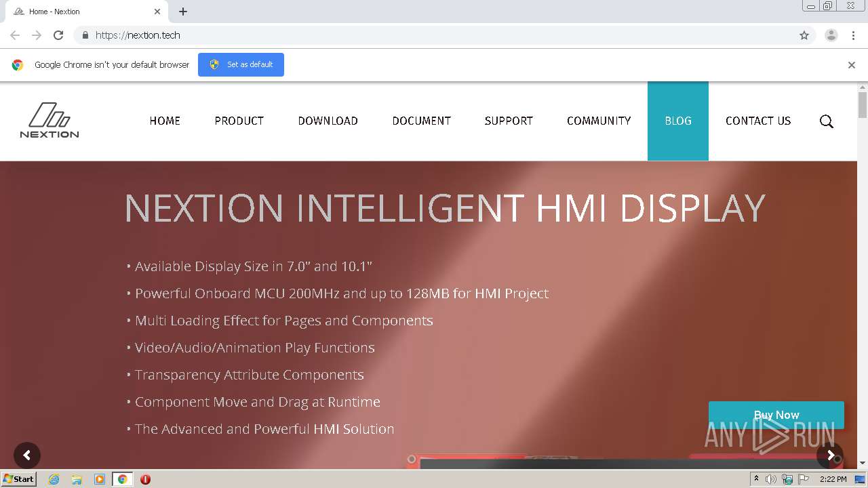Click the Buy Now button
Screen dimensions: 868x488
click(776, 415)
